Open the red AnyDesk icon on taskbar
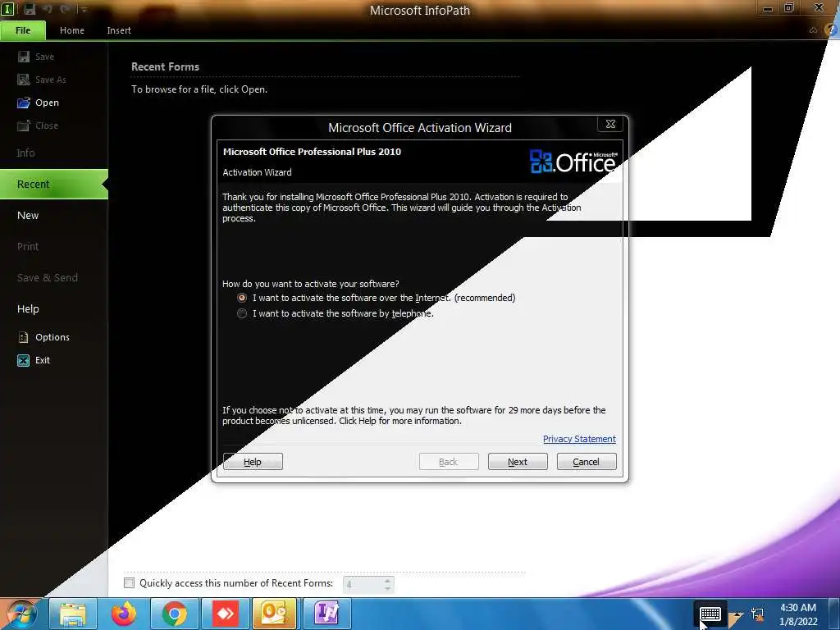This screenshot has height=630, width=840. coord(225,614)
